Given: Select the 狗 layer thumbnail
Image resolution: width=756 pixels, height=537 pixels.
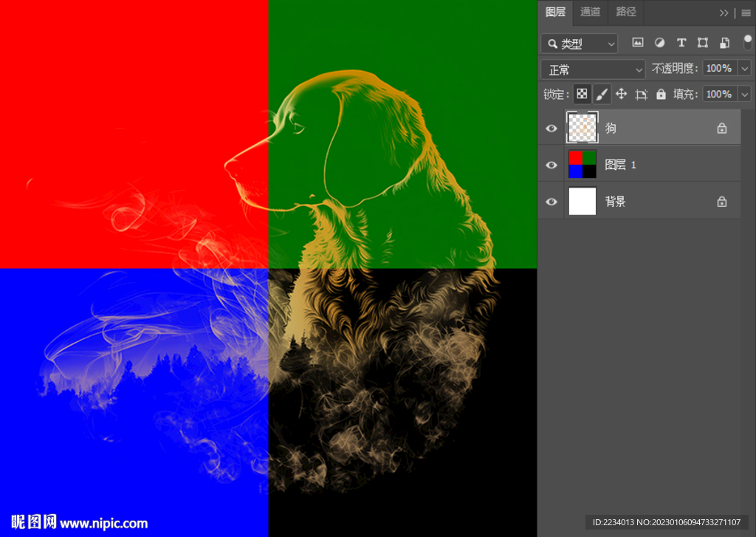Looking at the screenshot, I should (583, 127).
